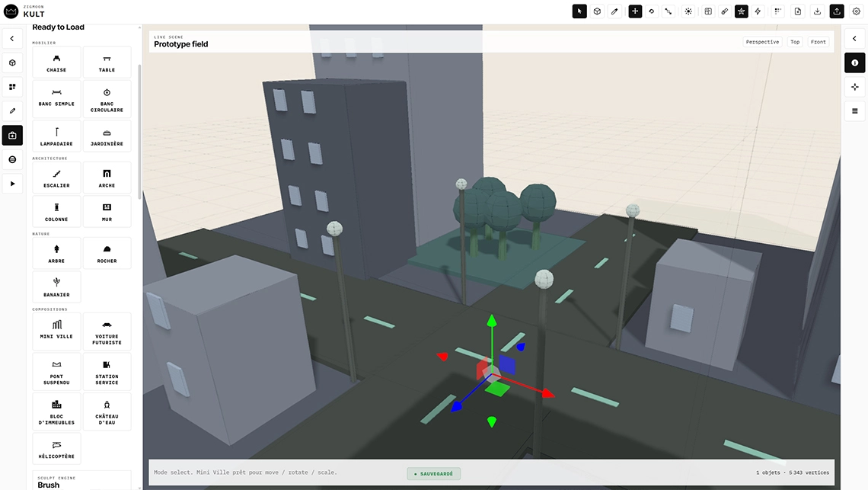This screenshot has width=868, height=490.
Task: Load the Station Service composition
Action: [107, 371]
